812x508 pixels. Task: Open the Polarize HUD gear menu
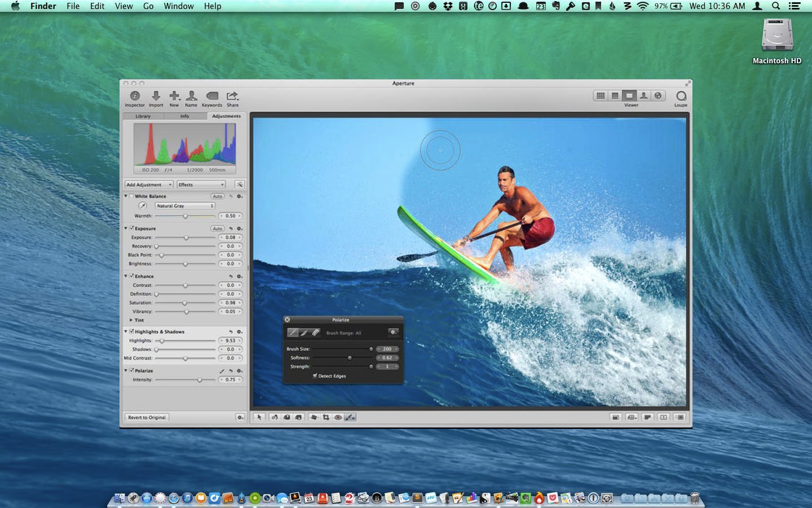pos(394,332)
